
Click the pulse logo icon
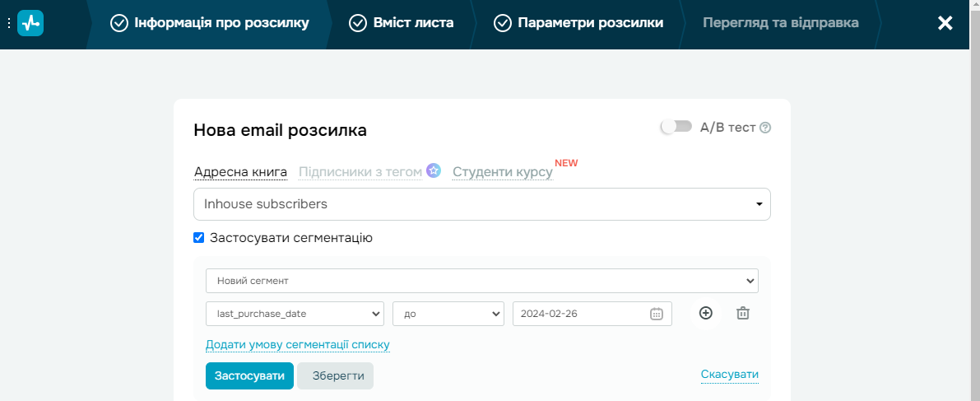pos(30,23)
